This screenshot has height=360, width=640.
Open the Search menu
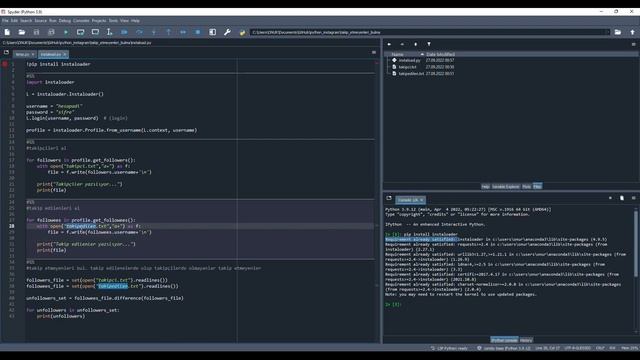[26, 20]
